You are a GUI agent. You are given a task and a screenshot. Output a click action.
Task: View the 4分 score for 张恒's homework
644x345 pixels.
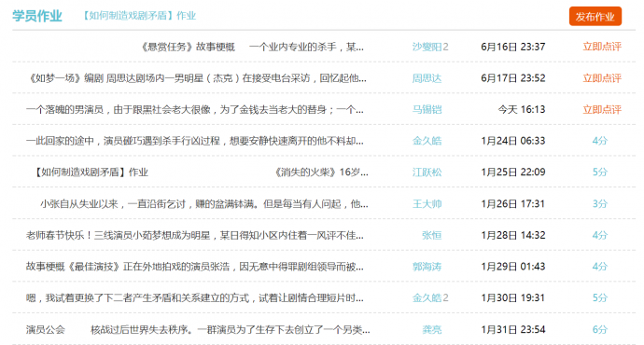[599, 236]
